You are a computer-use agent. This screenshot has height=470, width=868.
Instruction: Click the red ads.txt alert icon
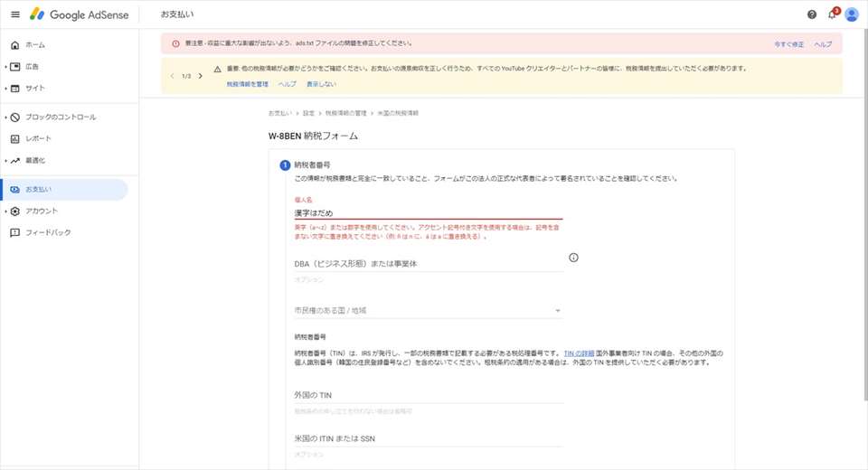(175, 43)
